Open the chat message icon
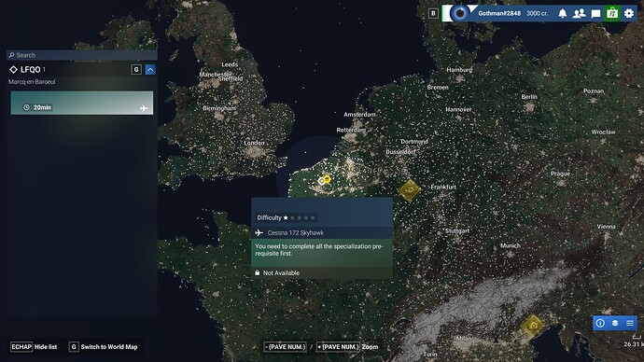The image size is (644, 362). [x=595, y=14]
